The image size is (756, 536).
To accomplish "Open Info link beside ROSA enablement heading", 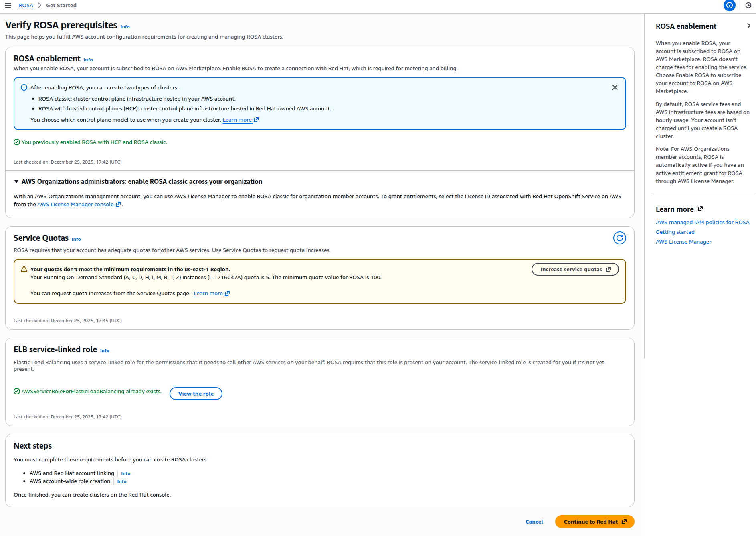I will (x=88, y=60).
